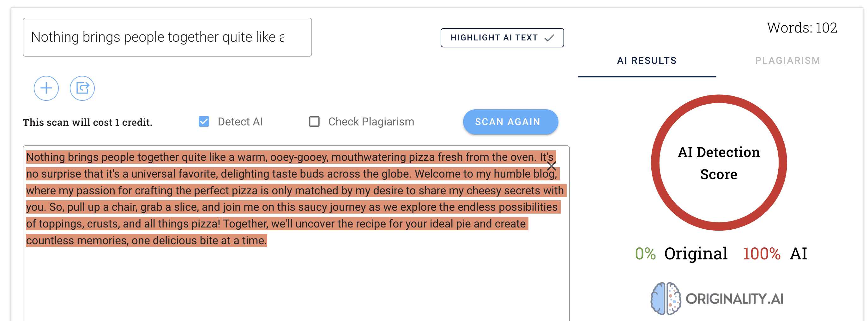Focus the scan title input field
Screen dimensions: 868x321
click(x=167, y=37)
